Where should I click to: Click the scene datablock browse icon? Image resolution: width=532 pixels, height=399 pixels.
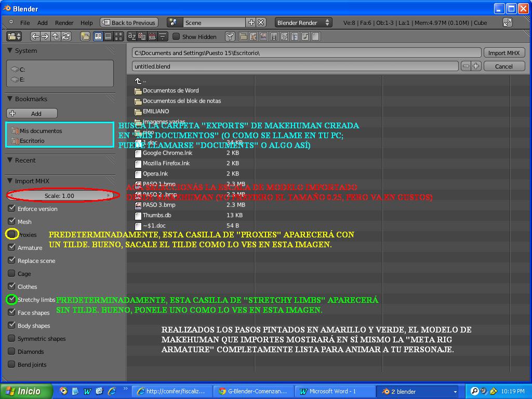coord(175,22)
